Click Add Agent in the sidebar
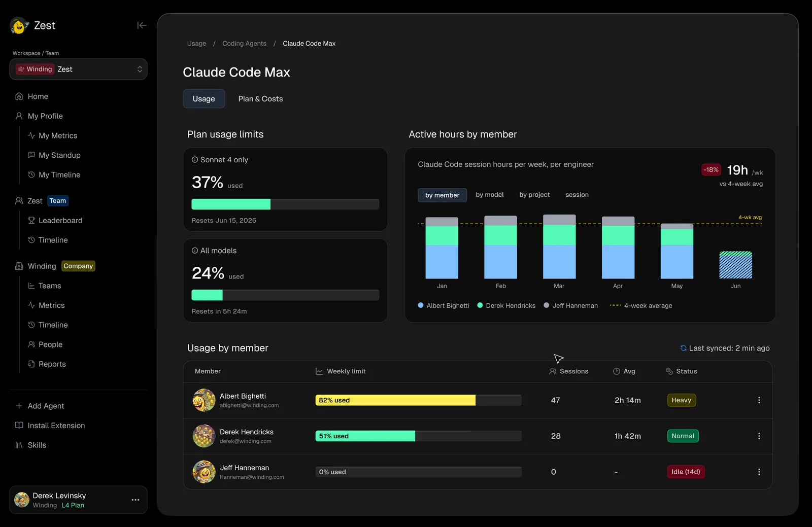812x527 pixels. click(40, 406)
